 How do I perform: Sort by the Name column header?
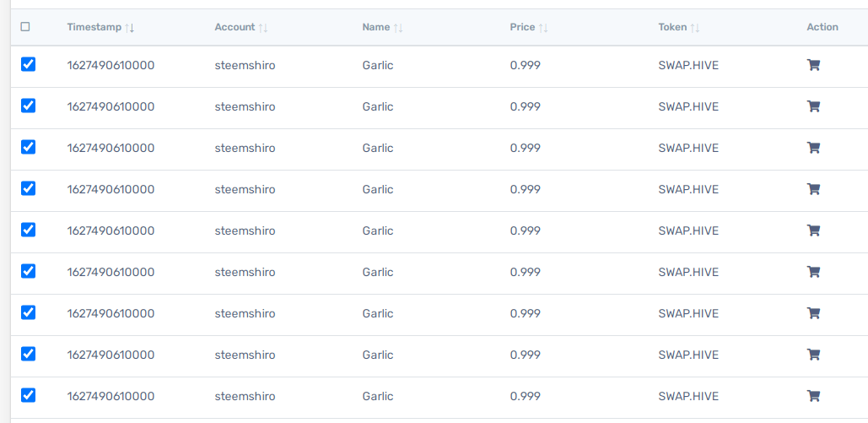(x=376, y=27)
